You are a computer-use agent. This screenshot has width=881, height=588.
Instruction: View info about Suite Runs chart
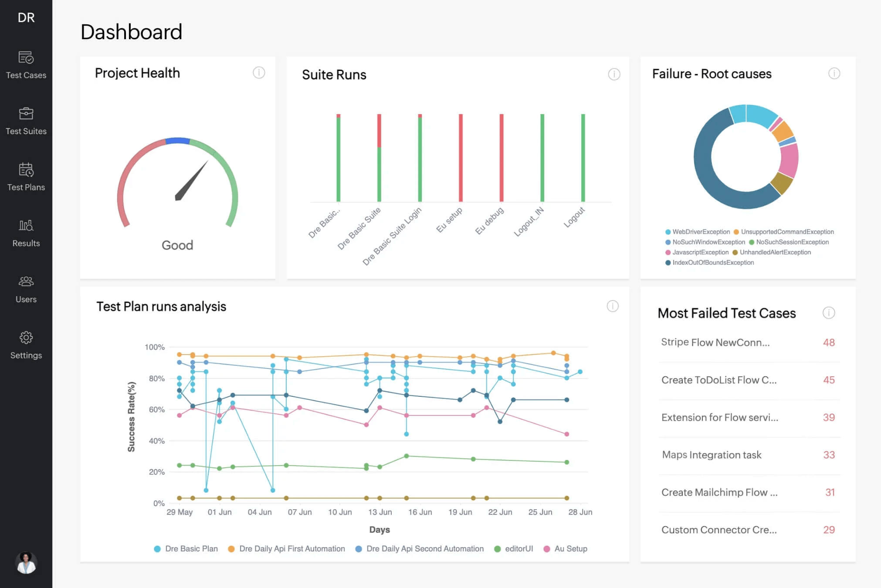coord(614,74)
